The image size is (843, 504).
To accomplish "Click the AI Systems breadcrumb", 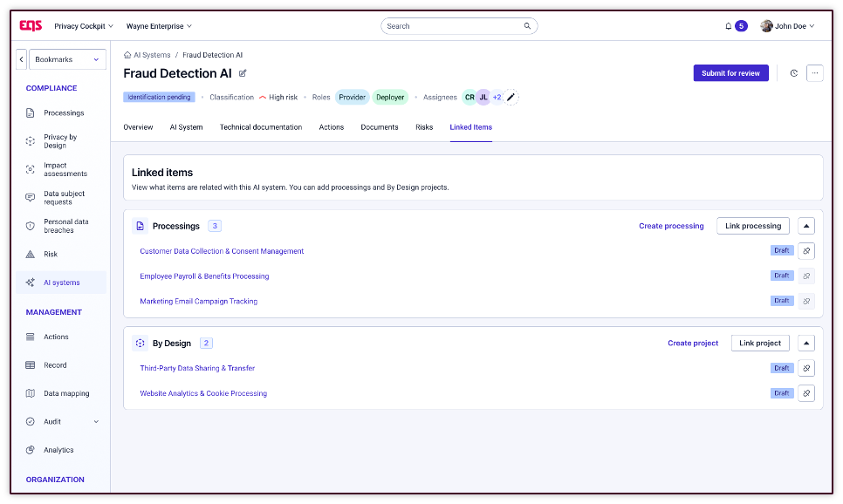I will (152, 55).
